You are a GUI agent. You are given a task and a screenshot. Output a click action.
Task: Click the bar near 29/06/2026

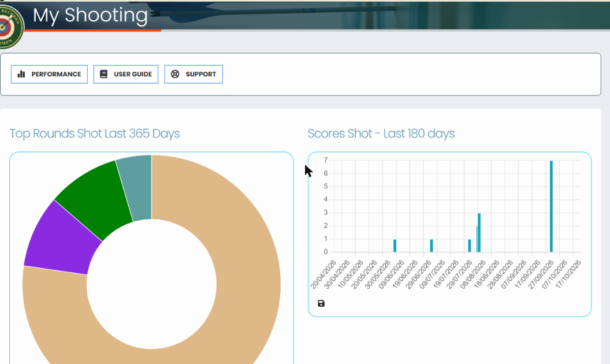[x=432, y=246]
